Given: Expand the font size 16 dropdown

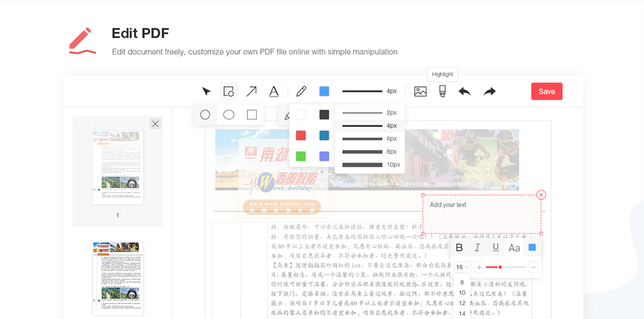Looking at the screenshot, I should [462, 267].
